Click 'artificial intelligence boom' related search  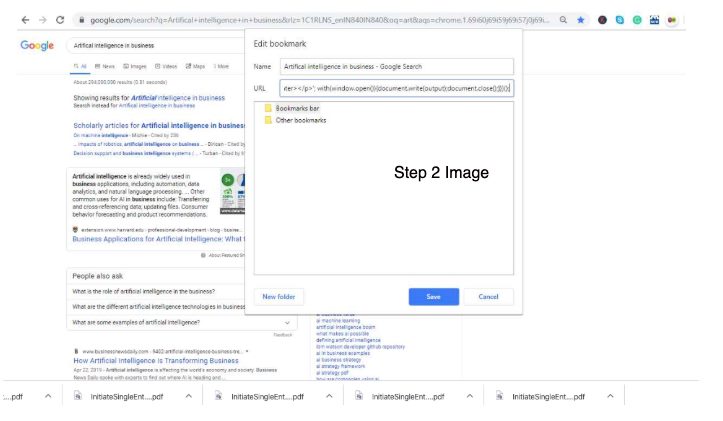coord(345,327)
